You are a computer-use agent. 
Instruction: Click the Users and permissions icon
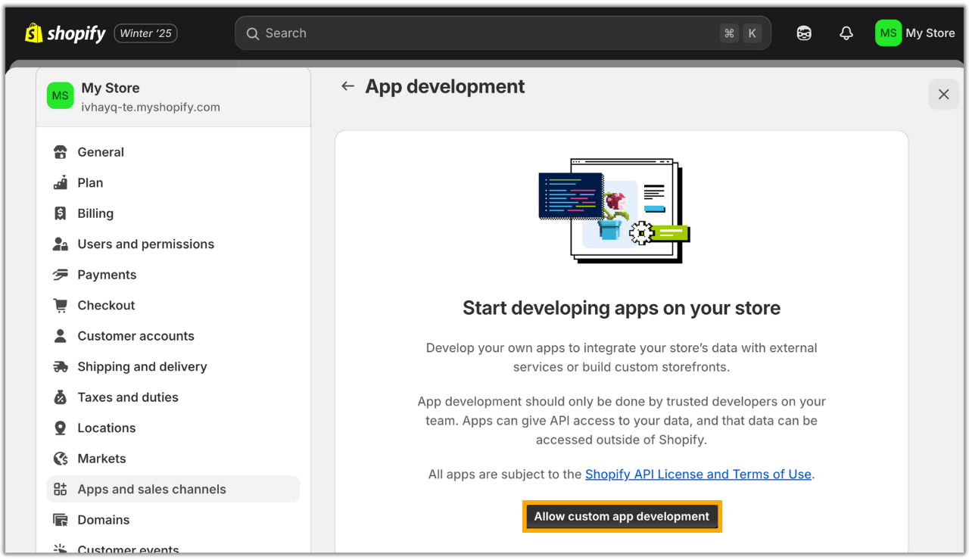coord(61,244)
